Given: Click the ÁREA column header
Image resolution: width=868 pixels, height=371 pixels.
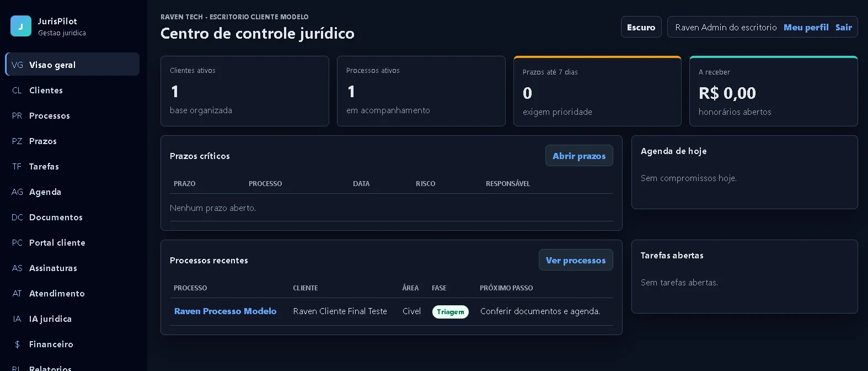Looking at the screenshot, I should pyautogui.click(x=410, y=288).
